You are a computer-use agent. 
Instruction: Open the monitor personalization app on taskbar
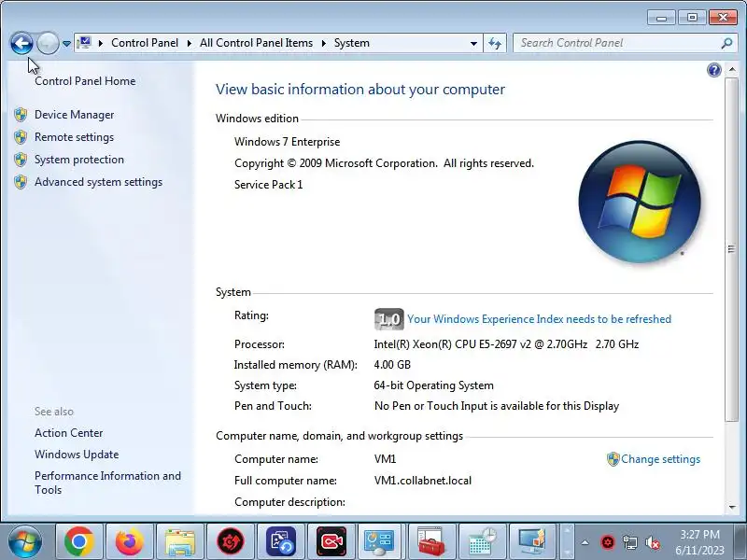click(531, 541)
